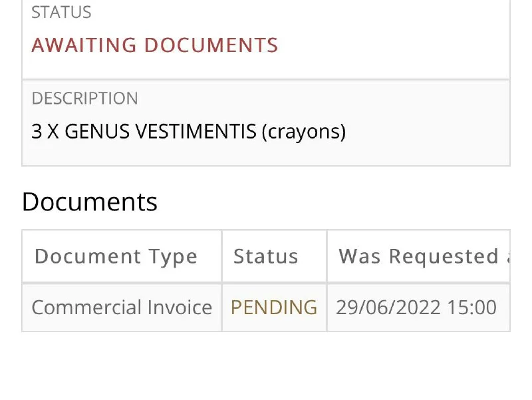Click the Documents section heading
Viewport: 532px width, 400px height.
tap(89, 202)
